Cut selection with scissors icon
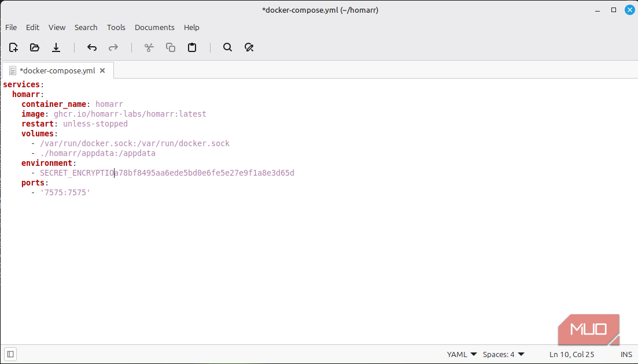638x364 pixels. (x=149, y=47)
